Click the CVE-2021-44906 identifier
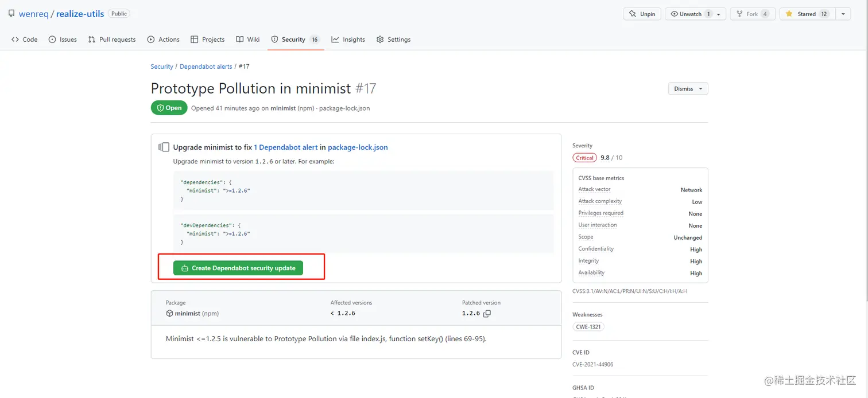 coord(593,365)
